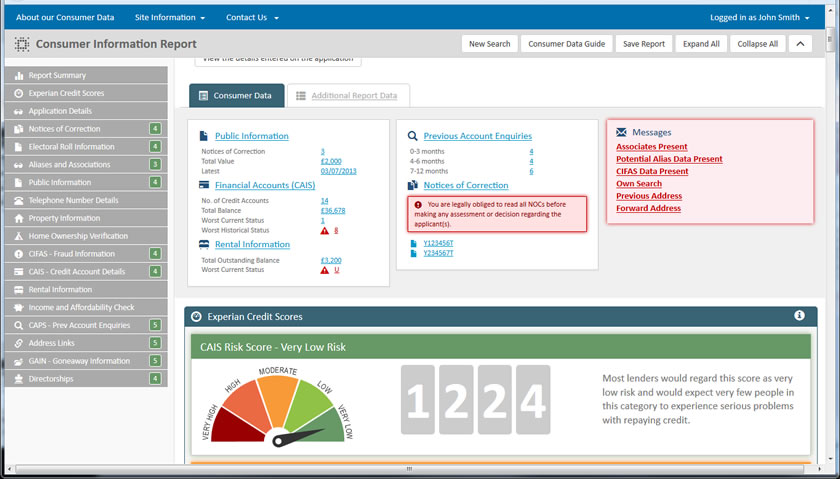840x479 pixels.
Task: Click the Consumer Information Report logo icon
Action: point(22,44)
